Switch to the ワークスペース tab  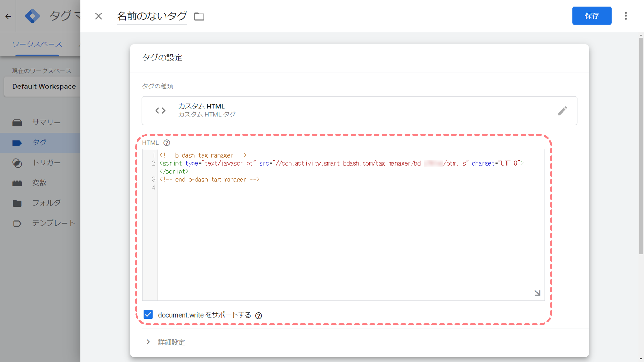[x=37, y=44]
